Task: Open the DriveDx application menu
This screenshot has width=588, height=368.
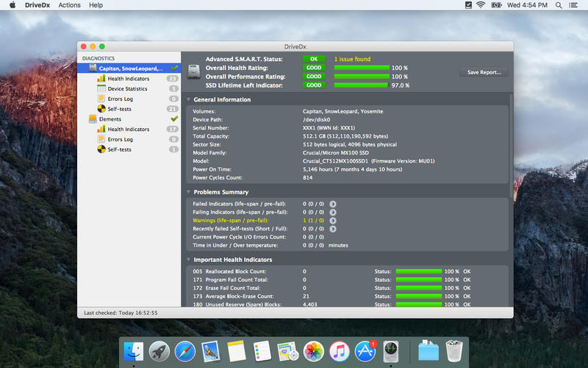Action: (37, 5)
